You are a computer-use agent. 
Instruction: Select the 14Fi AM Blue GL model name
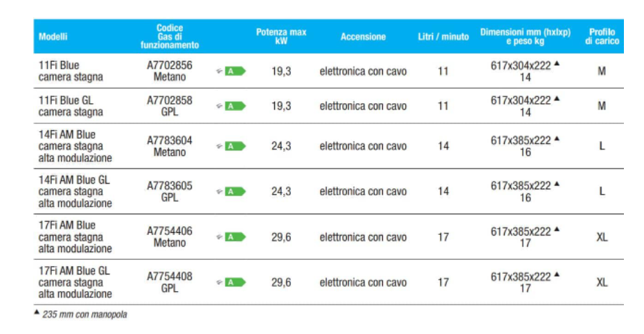(x=74, y=180)
